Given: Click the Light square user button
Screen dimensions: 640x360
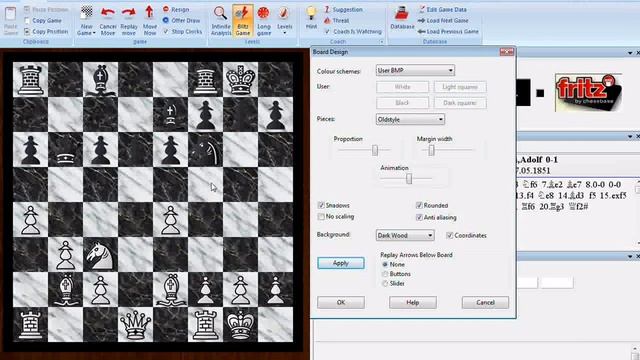Looking at the screenshot, I should click(460, 87).
